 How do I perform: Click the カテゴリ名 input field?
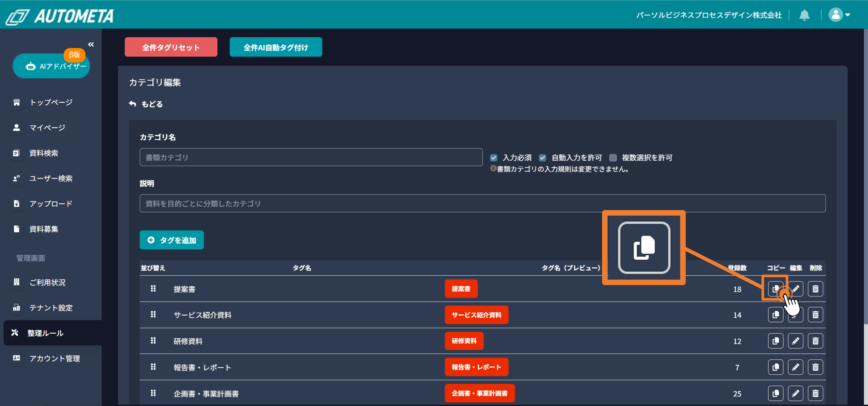[311, 157]
